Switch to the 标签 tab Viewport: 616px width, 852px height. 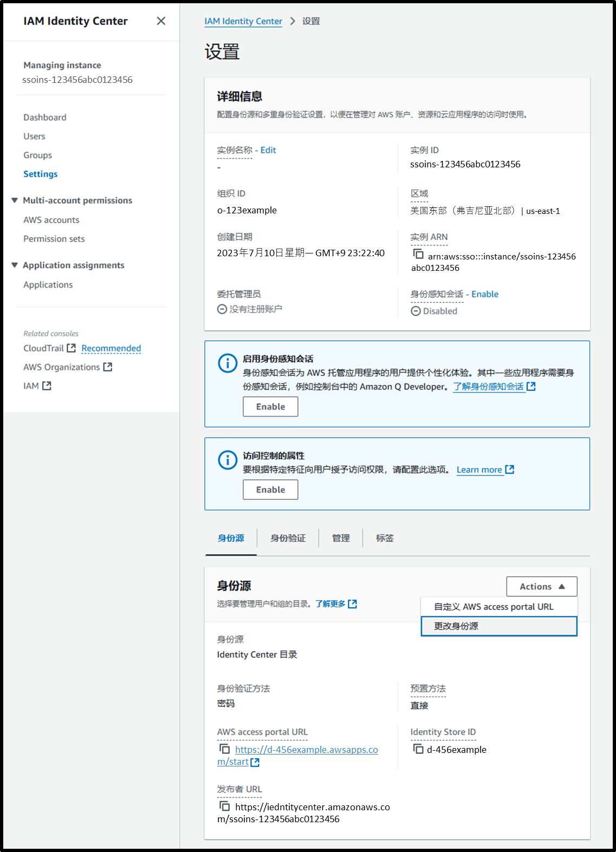pyautogui.click(x=385, y=538)
